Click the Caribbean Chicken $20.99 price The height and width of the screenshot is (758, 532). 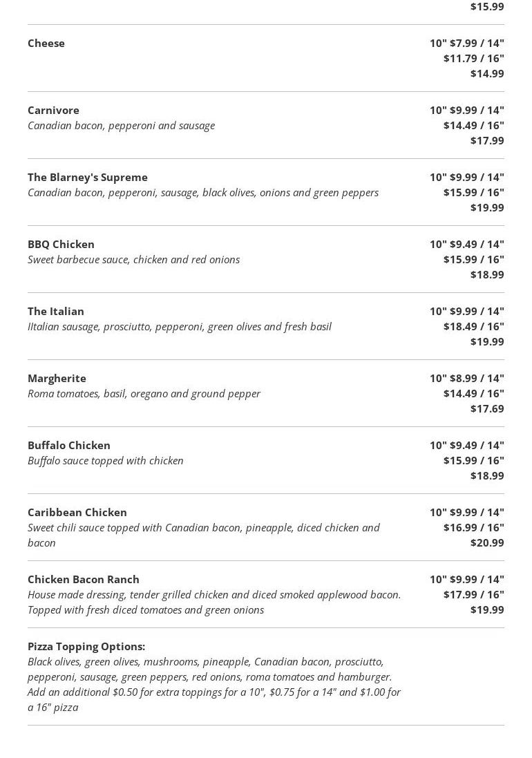[487, 542]
